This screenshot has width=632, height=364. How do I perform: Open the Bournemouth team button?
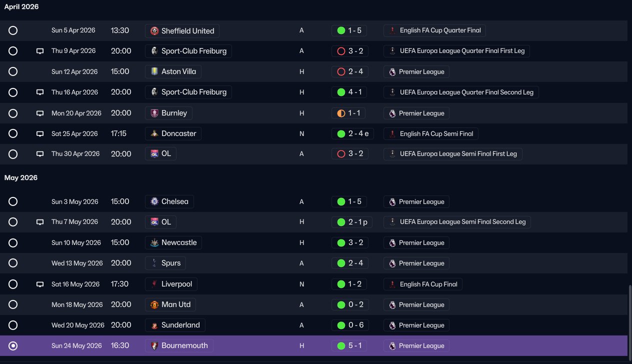pos(179,345)
